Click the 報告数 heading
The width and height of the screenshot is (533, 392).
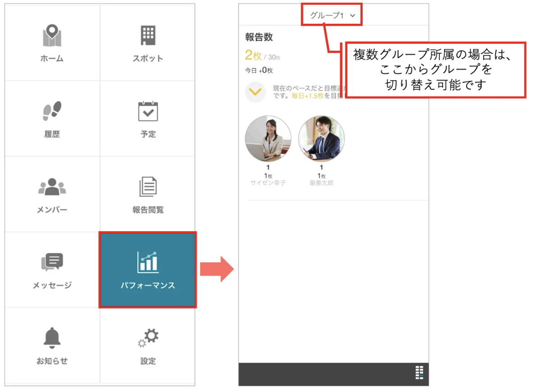point(259,37)
